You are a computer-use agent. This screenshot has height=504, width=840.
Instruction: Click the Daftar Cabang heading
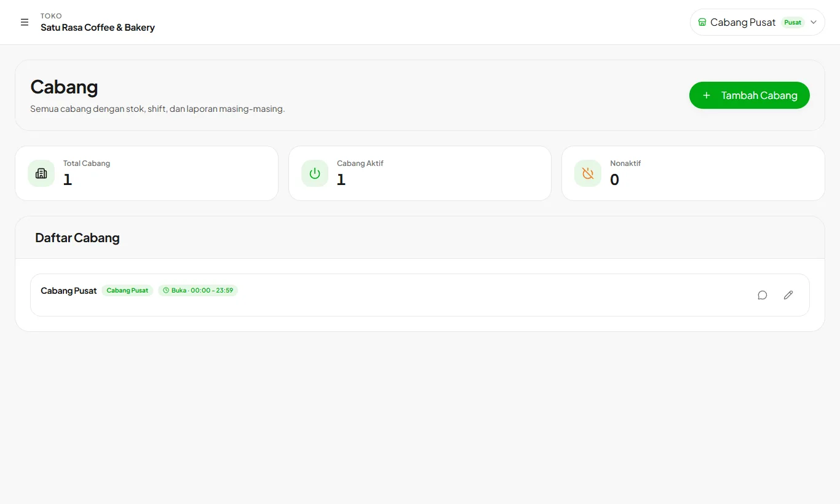click(x=77, y=238)
